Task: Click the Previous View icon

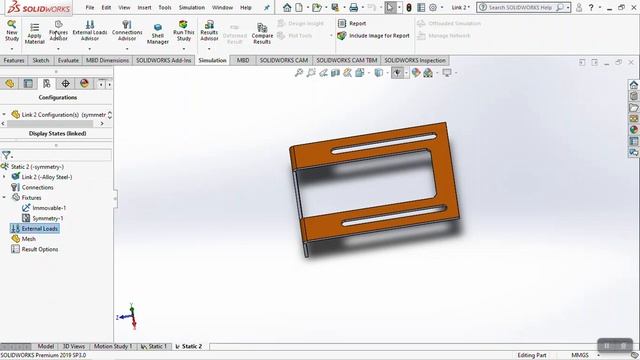Action: click(x=323, y=73)
